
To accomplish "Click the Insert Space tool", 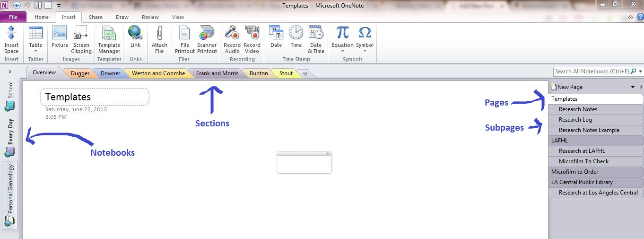I will point(11,40).
